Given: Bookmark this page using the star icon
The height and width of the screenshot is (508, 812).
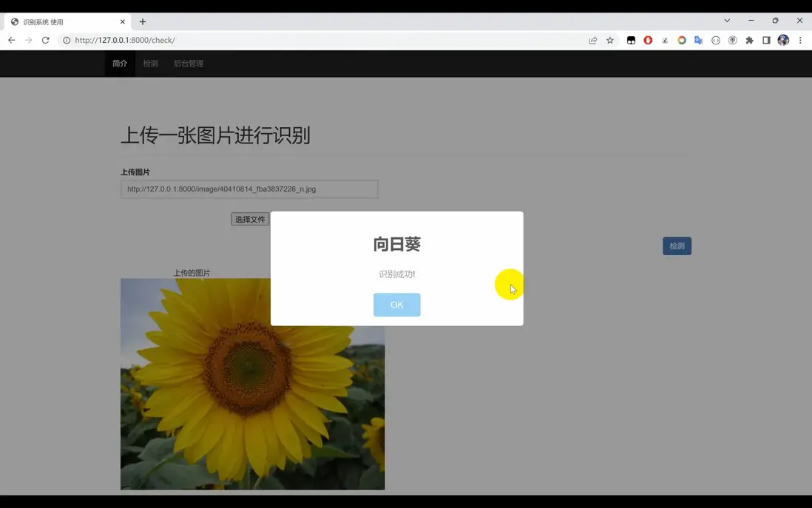Looking at the screenshot, I should 610,40.
